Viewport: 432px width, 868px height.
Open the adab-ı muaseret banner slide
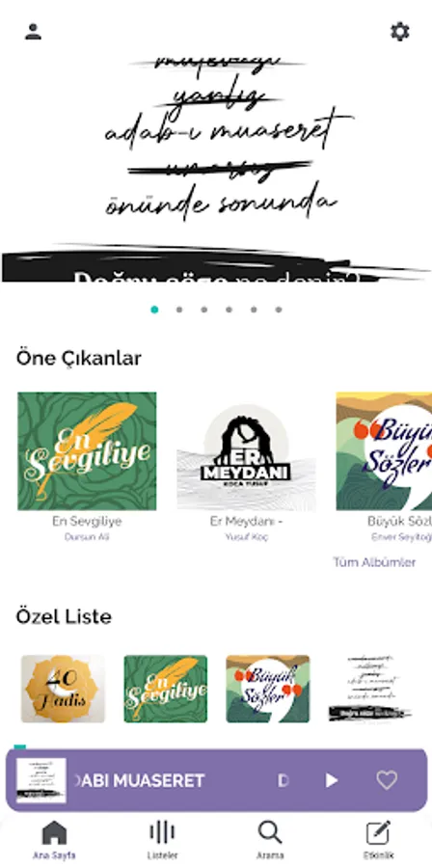tap(216, 166)
